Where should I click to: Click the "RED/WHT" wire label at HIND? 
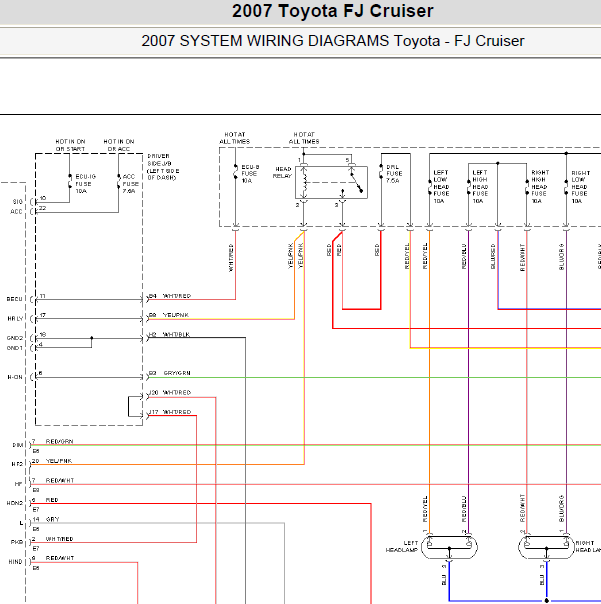pyautogui.click(x=60, y=558)
